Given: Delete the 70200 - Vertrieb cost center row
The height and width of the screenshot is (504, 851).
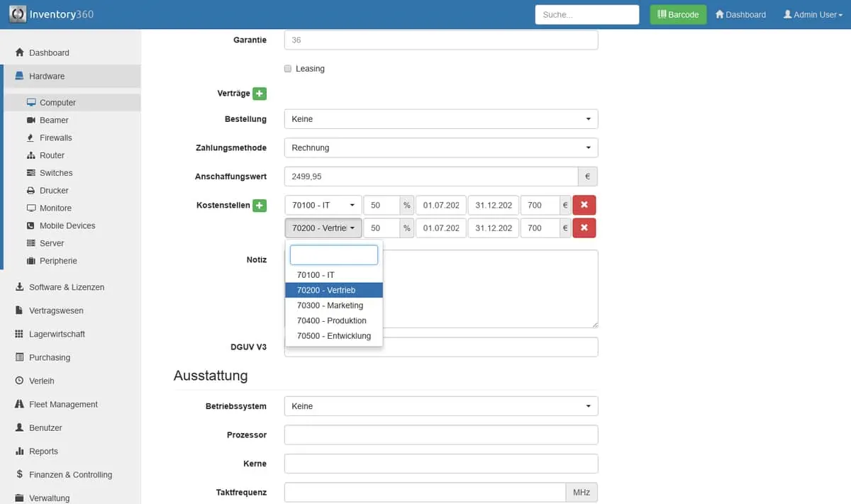Looking at the screenshot, I should coord(584,228).
